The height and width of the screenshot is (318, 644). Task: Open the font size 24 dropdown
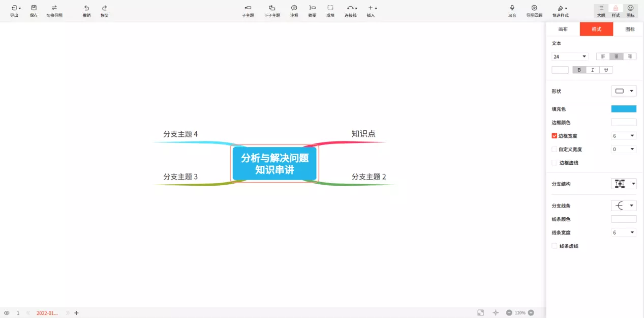[570, 56]
